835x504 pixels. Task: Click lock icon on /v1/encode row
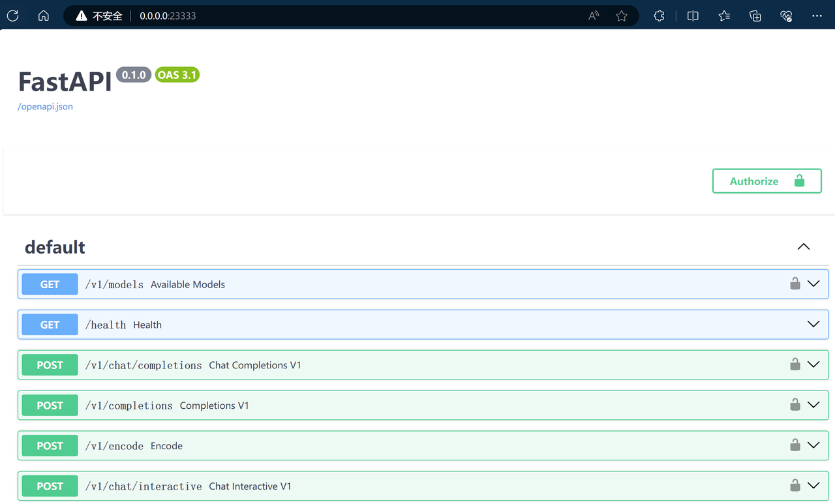coord(795,445)
